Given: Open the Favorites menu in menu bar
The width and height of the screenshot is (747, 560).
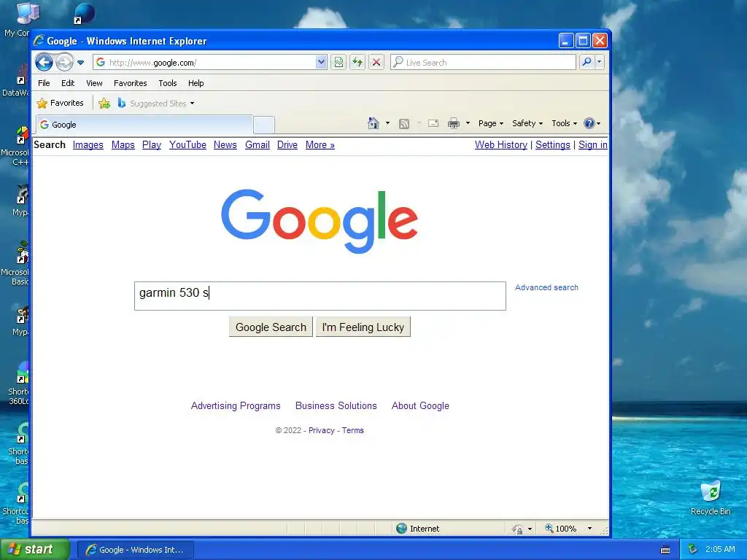Looking at the screenshot, I should [x=130, y=83].
